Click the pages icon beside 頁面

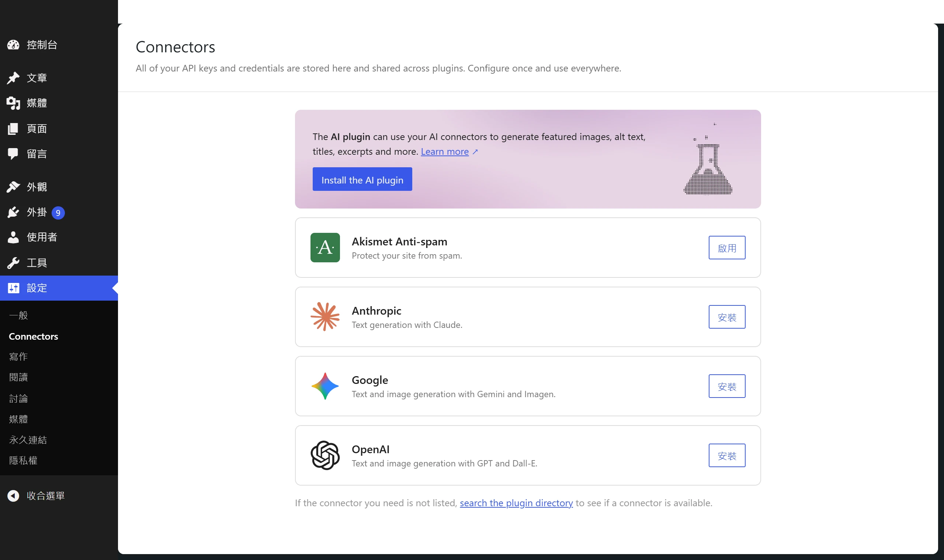(x=13, y=129)
